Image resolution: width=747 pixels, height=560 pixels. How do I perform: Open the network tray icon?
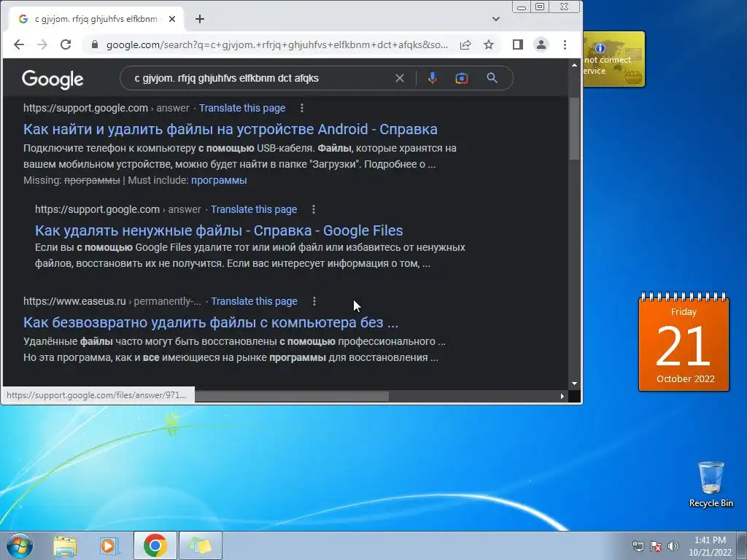[x=638, y=546]
